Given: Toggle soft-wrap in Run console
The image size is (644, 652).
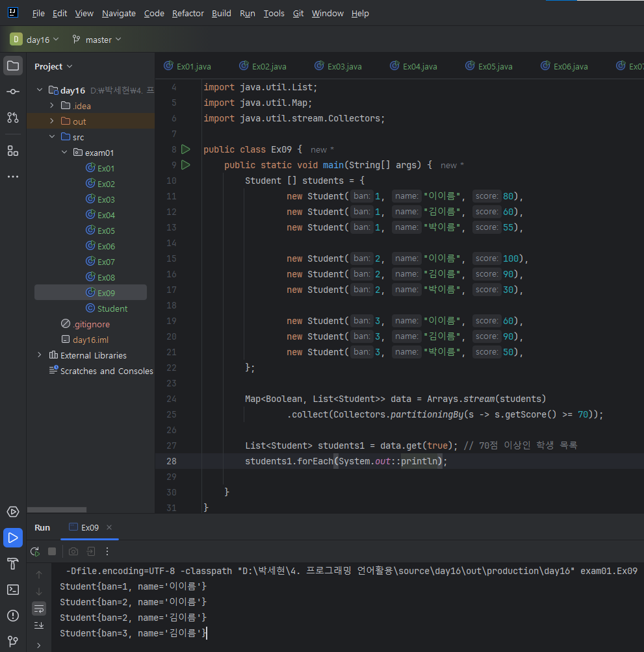Looking at the screenshot, I should 39,608.
